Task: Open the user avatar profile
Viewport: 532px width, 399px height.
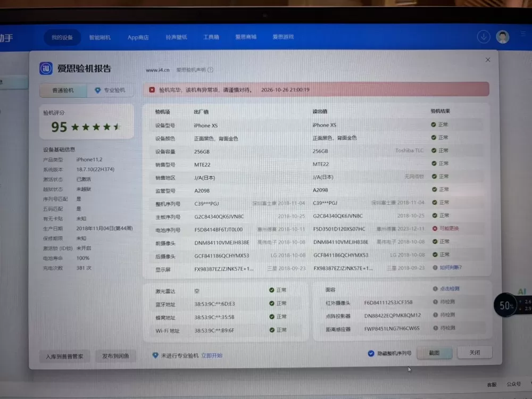Action: coord(503,37)
